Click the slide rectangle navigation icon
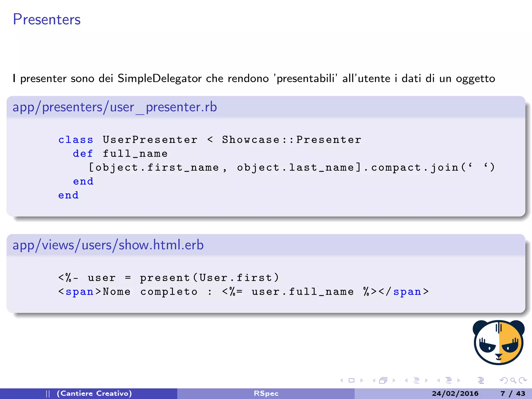 (x=351, y=381)
